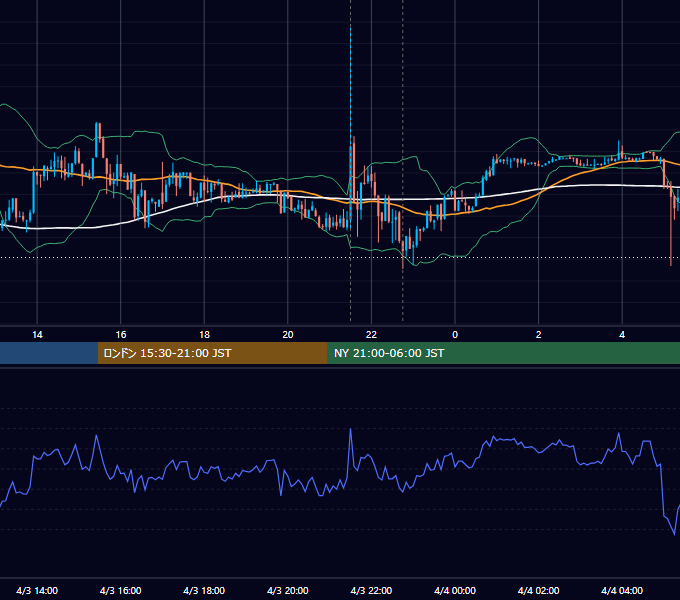
Task: Click the 4/4 02:00 date label
Action: (538, 590)
